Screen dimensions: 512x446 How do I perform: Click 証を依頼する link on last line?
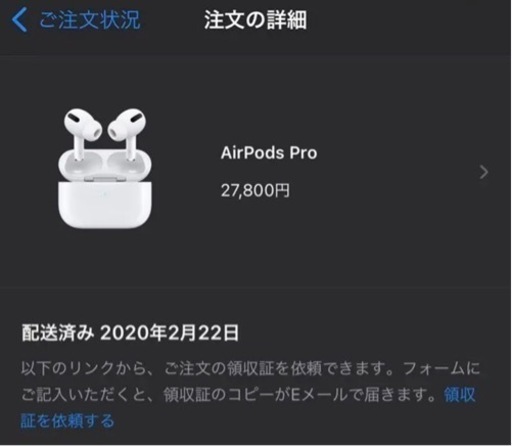coord(68,421)
